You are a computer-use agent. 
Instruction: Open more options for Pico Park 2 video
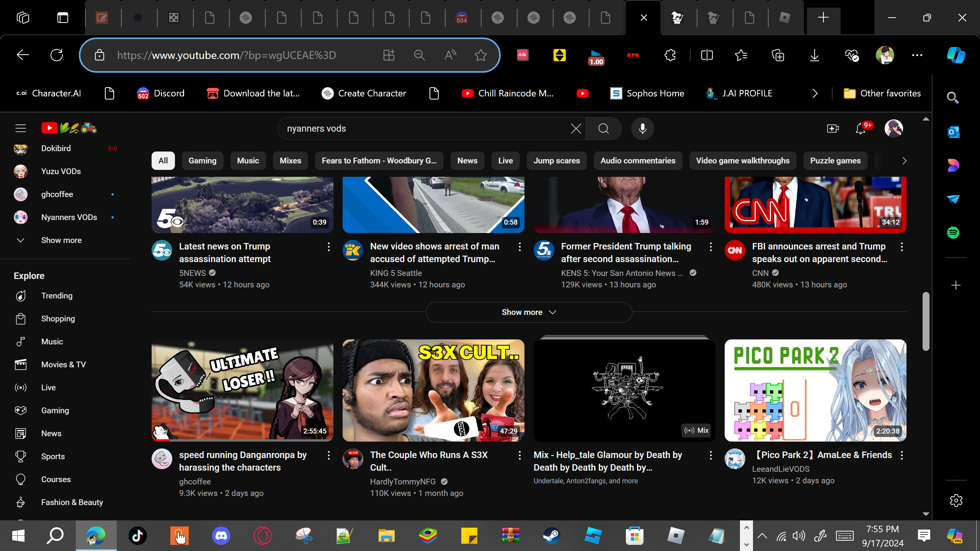tap(902, 455)
